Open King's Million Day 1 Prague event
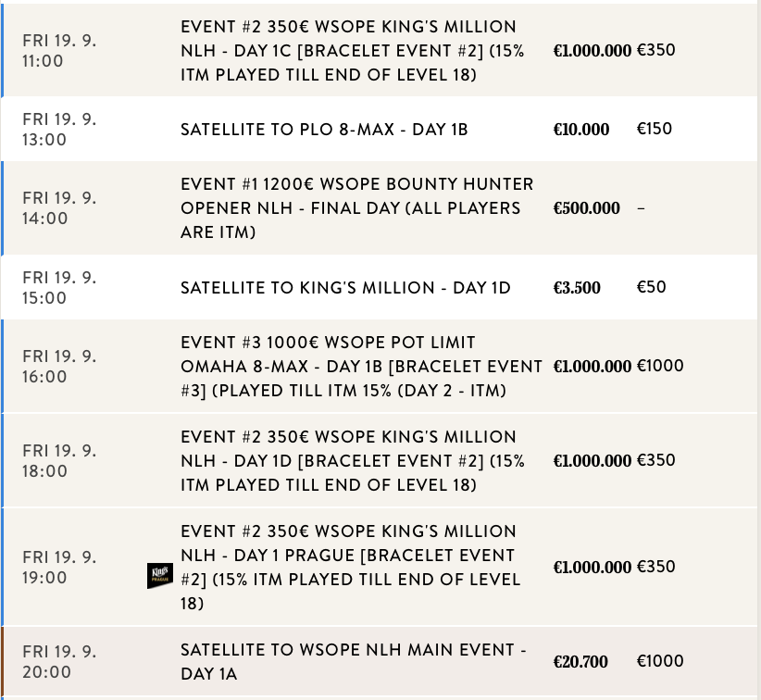761x700 pixels. (350, 567)
